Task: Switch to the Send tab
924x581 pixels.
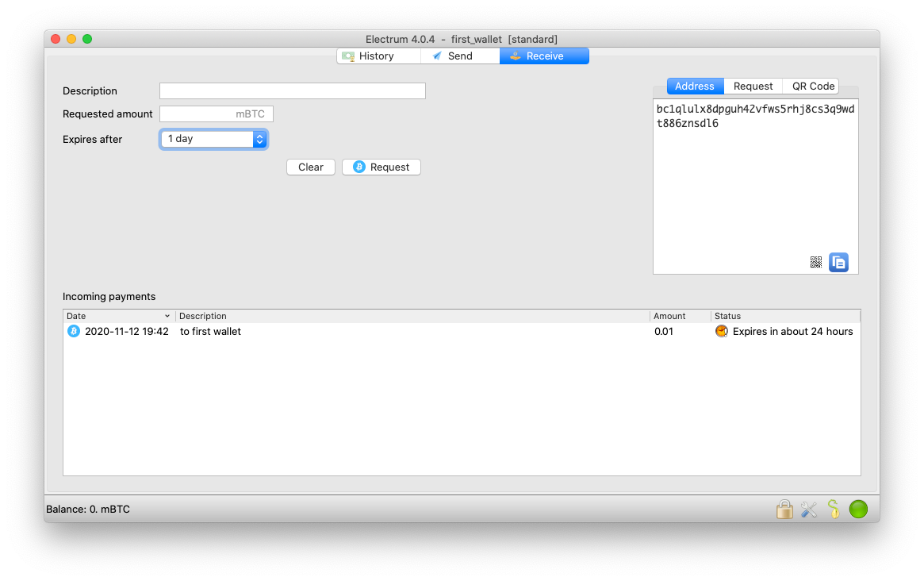Action: click(460, 56)
